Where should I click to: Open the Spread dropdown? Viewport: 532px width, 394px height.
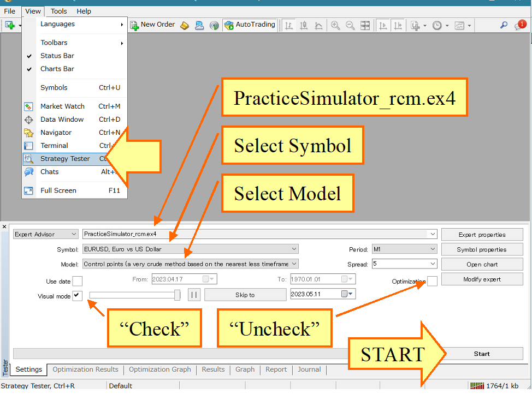(404, 264)
